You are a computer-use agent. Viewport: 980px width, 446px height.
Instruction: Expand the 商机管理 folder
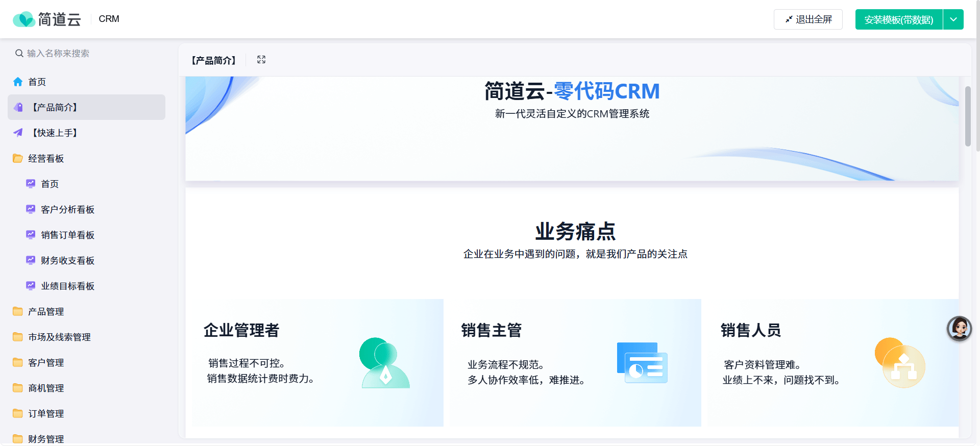point(86,388)
